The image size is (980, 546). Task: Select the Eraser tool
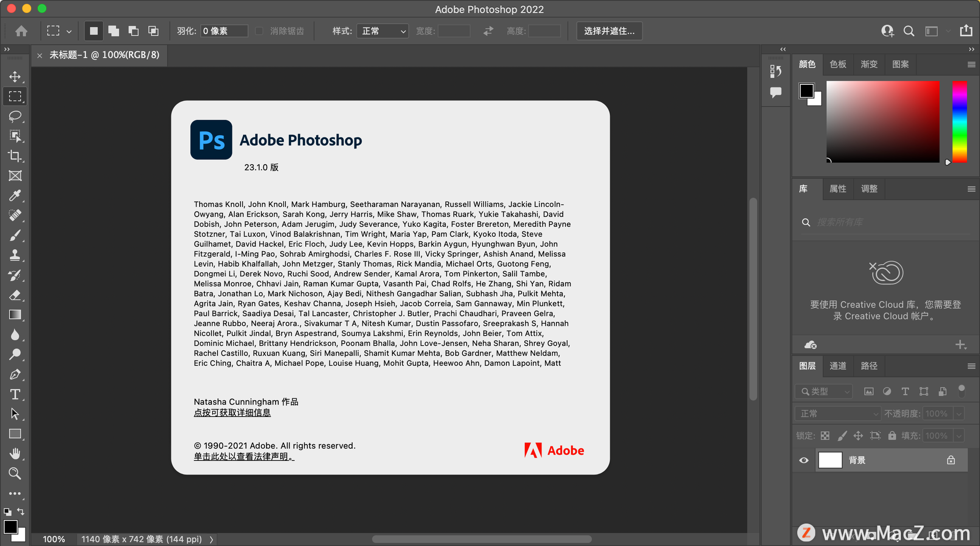(x=15, y=295)
